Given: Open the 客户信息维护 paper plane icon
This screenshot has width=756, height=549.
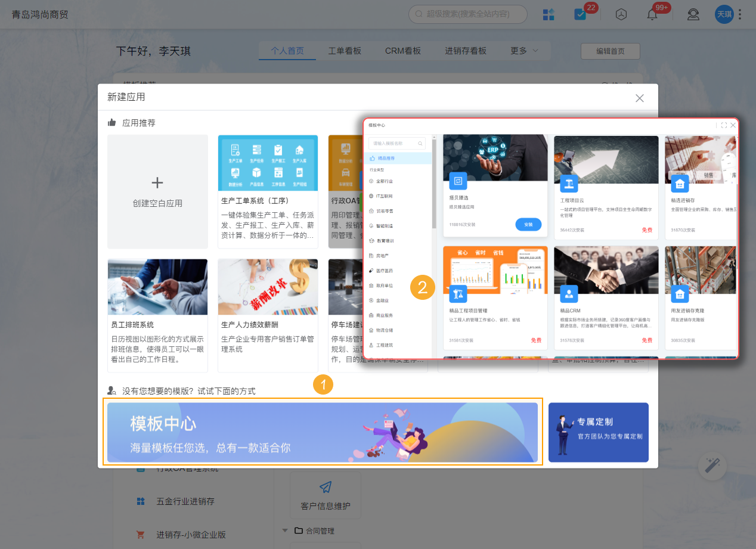Looking at the screenshot, I should (x=325, y=489).
